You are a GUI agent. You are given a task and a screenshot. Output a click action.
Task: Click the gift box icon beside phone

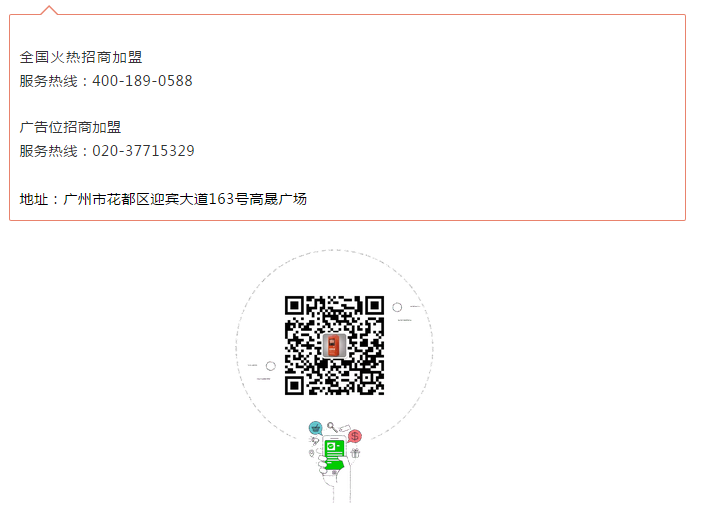[356, 453]
